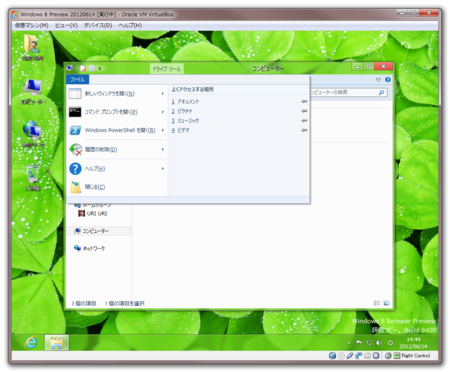Toggle pin icon next to ビデオ

point(304,130)
